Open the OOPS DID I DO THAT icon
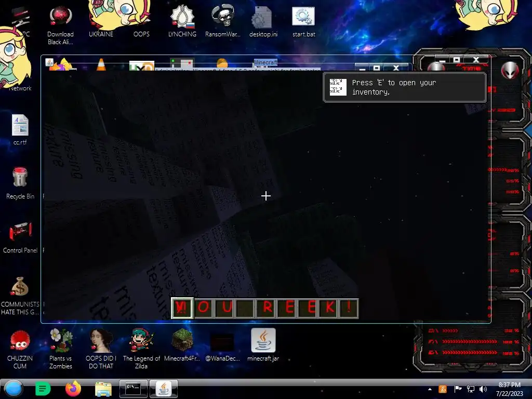 pos(101,349)
